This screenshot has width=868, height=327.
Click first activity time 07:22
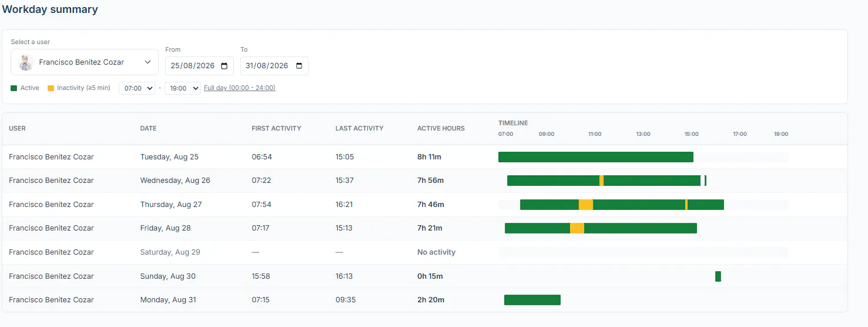point(262,181)
